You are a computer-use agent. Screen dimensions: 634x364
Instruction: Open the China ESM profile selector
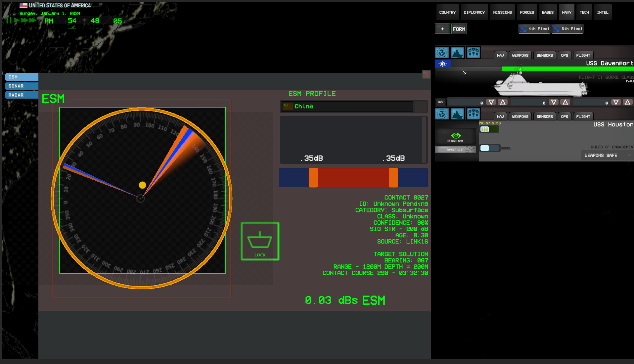[347, 106]
